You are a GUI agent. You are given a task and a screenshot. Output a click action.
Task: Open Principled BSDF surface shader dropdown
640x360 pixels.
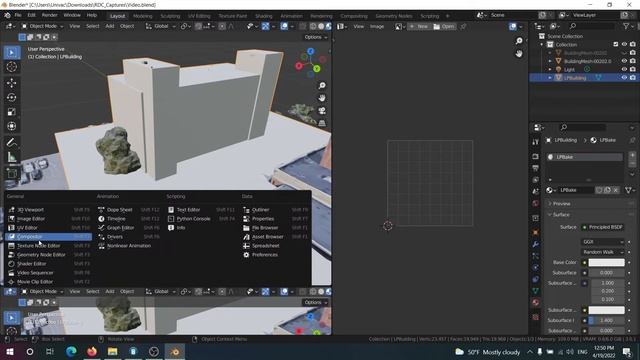point(602,227)
